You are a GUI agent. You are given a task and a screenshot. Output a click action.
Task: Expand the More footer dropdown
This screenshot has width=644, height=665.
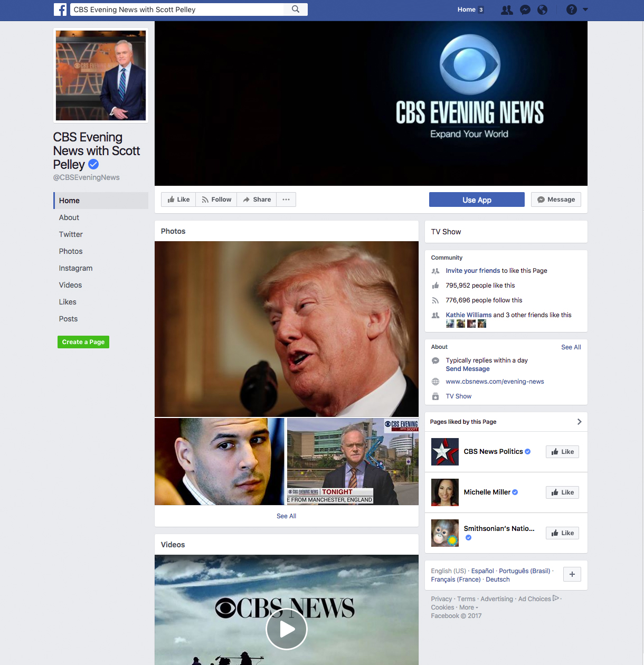[469, 607]
